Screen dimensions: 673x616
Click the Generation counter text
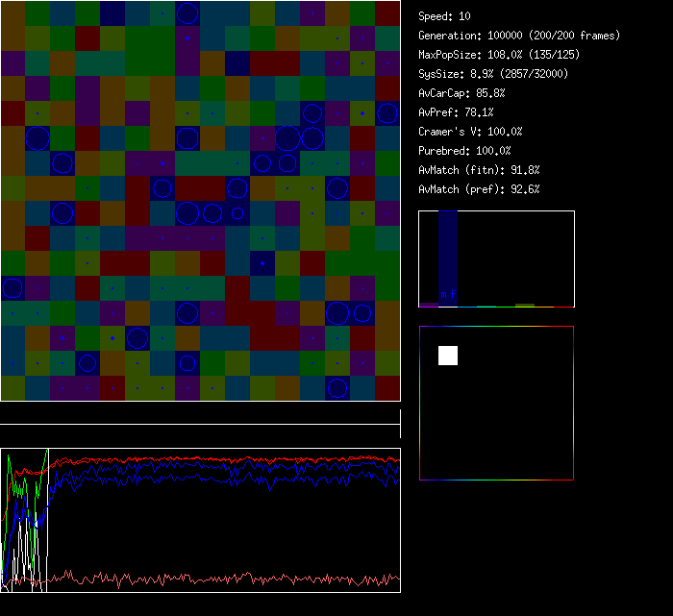pyautogui.click(x=519, y=36)
